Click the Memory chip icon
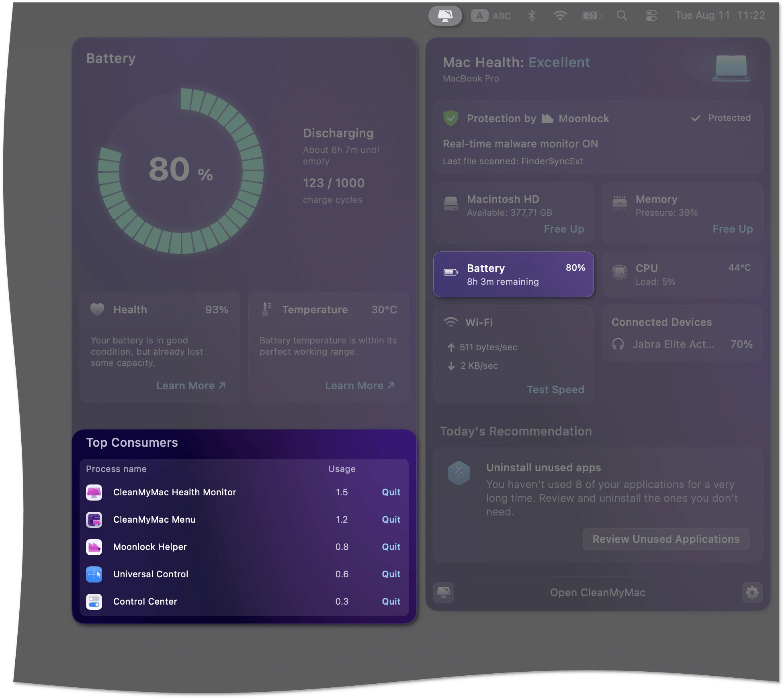 pos(619,203)
